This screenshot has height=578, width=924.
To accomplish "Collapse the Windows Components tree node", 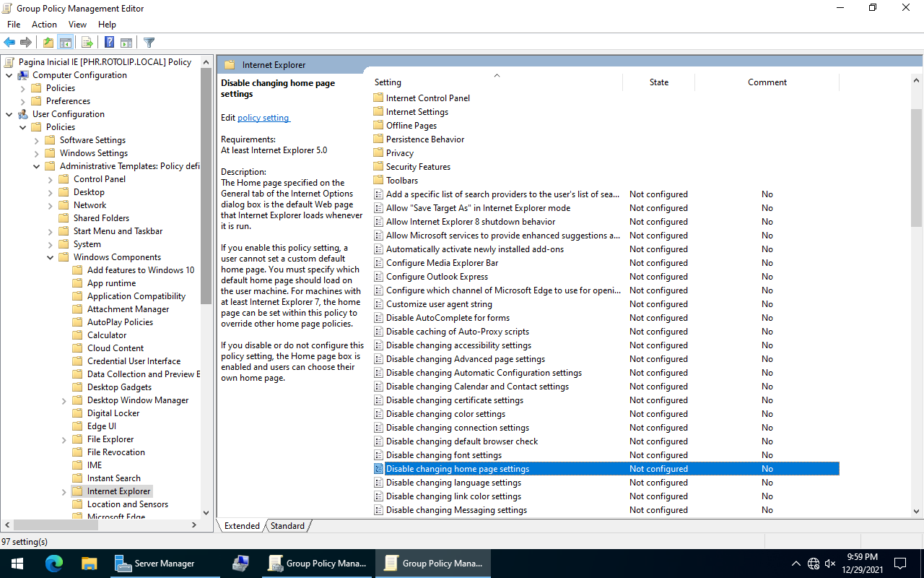I will coord(51,257).
